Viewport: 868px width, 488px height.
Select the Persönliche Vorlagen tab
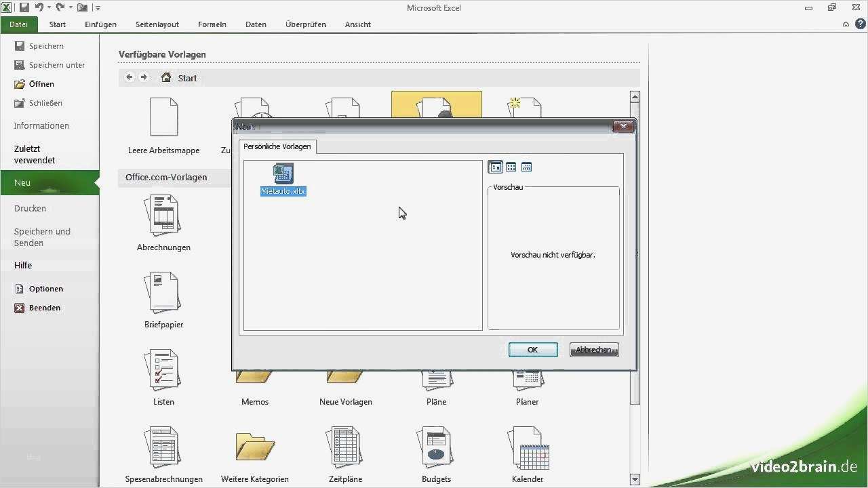tap(277, 146)
